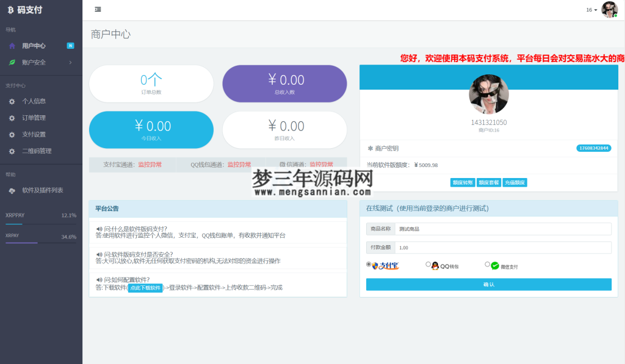This screenshot has height=364, width=625.
Task: Click the 商户ID:16 label
Action: point(489,130)
